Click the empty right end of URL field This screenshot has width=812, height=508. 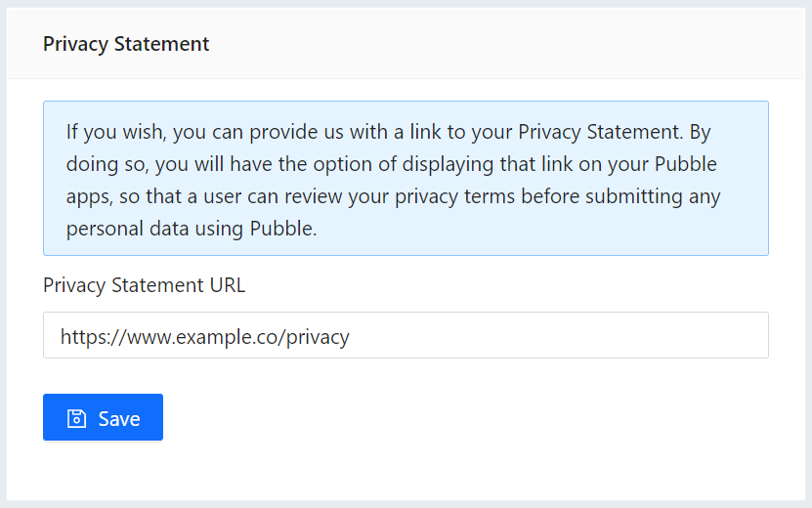pyautogui.click(x=635, y=335)
